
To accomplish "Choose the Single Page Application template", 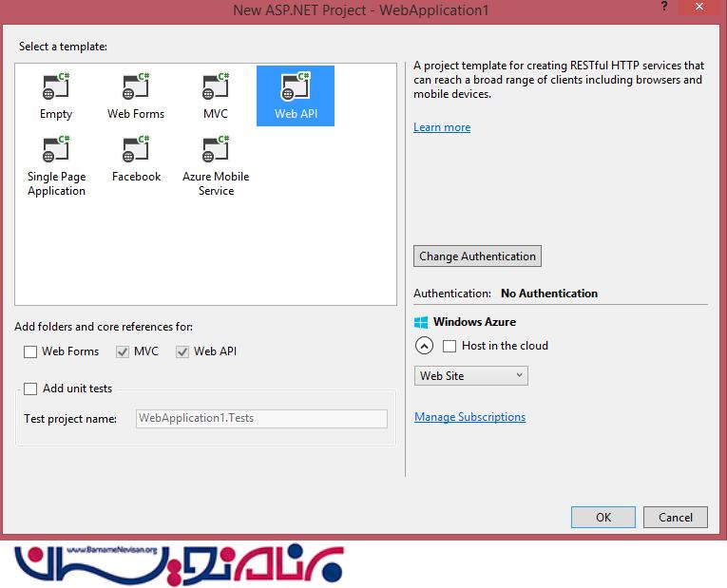I will (x=56, y=165).
